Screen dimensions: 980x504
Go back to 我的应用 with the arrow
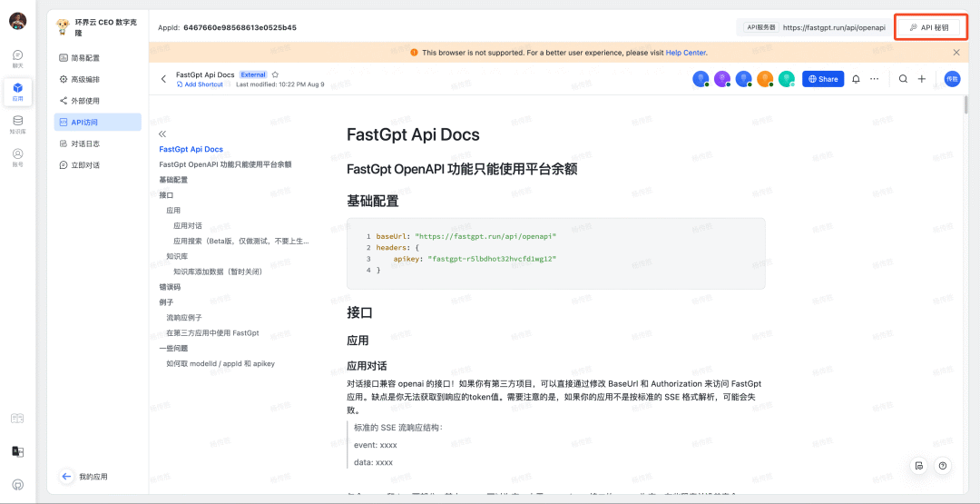click(x=66, y=477)
